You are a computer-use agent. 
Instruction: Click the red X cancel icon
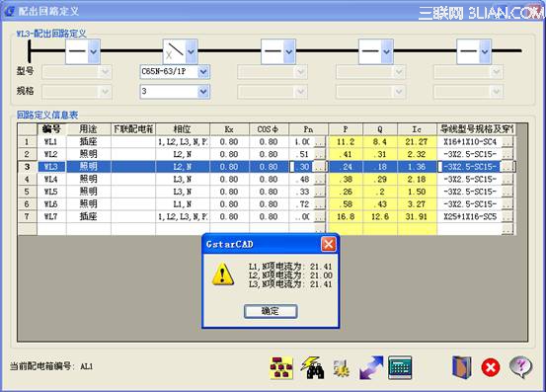491,367
